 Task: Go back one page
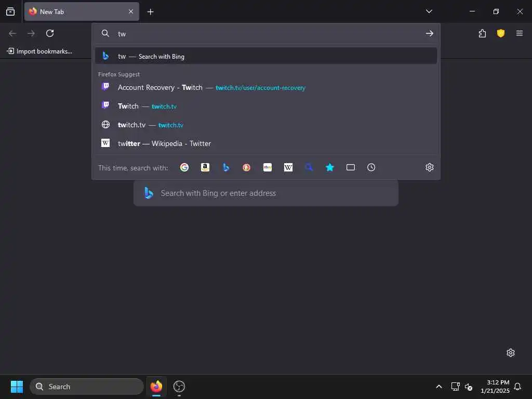(12, 33)
